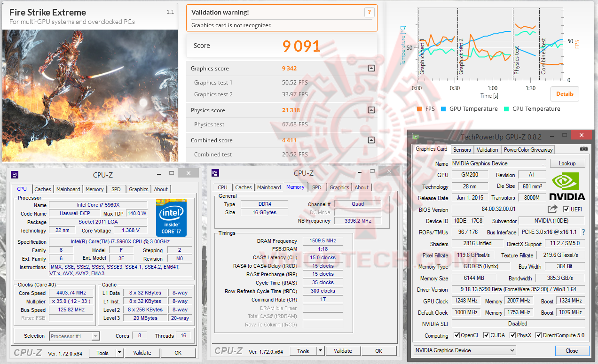Open the About tab in CPU-Z Memory window
This screenshot has width=598, height=364.
(362, 187)
